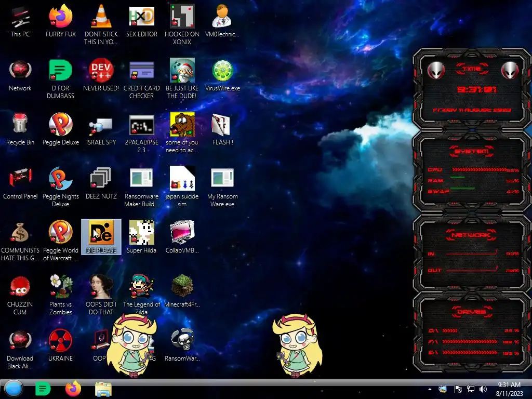532x399 pixels.
Task: Click the date text on the Time gadget
Action: pyautogui.click(x=472, y=110)
